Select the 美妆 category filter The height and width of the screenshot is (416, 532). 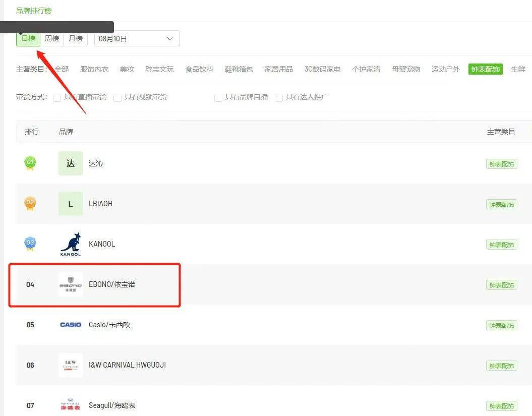[x=127, y=69]
